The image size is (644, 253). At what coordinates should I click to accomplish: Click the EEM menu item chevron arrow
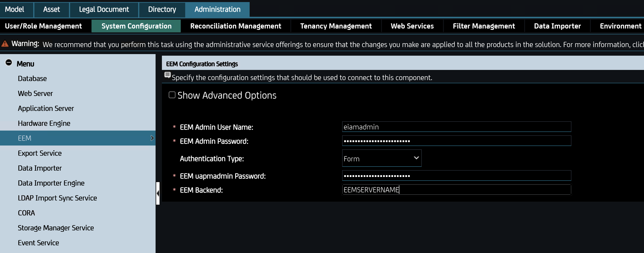152,138
